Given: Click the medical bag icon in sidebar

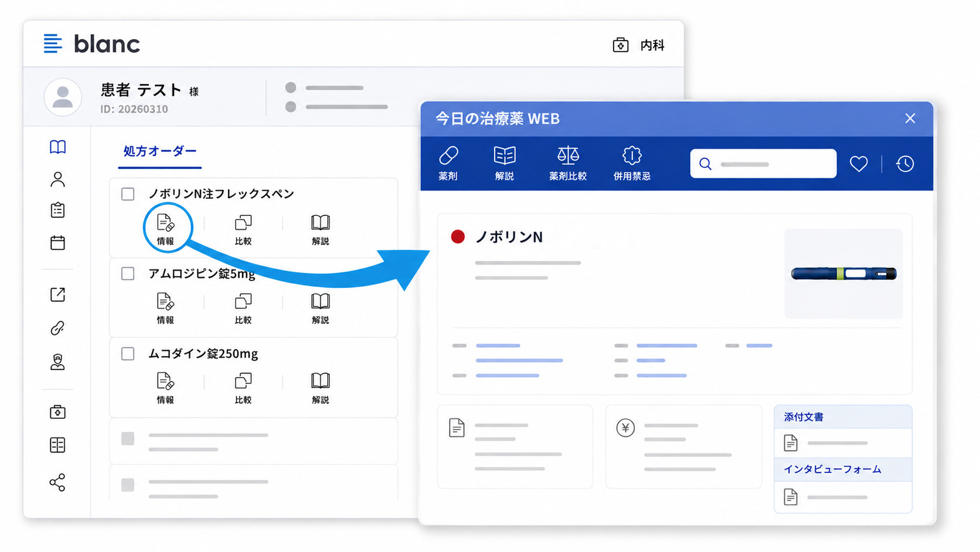Looking at the screenshot, I should point(57,412).
